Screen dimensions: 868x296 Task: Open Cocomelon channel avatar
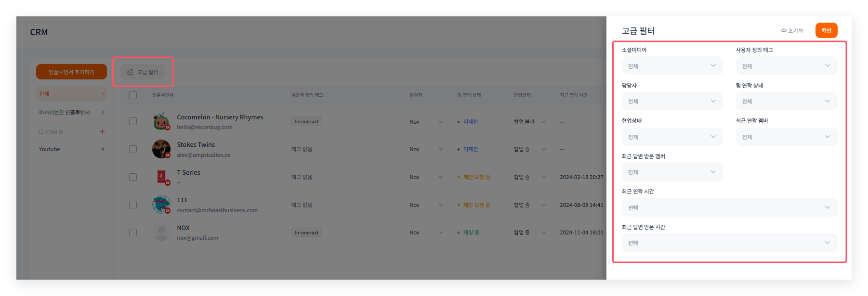click(161, 122)
